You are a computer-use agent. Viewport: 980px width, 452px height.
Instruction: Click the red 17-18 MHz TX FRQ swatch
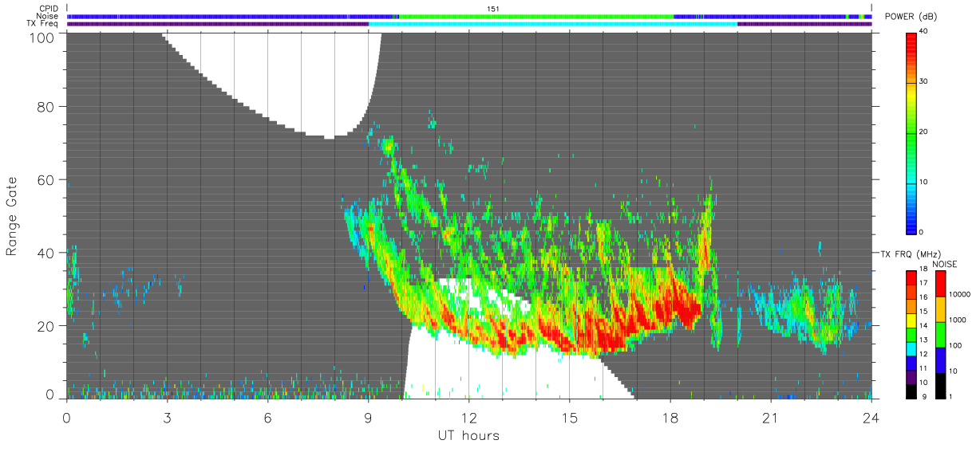911,276
